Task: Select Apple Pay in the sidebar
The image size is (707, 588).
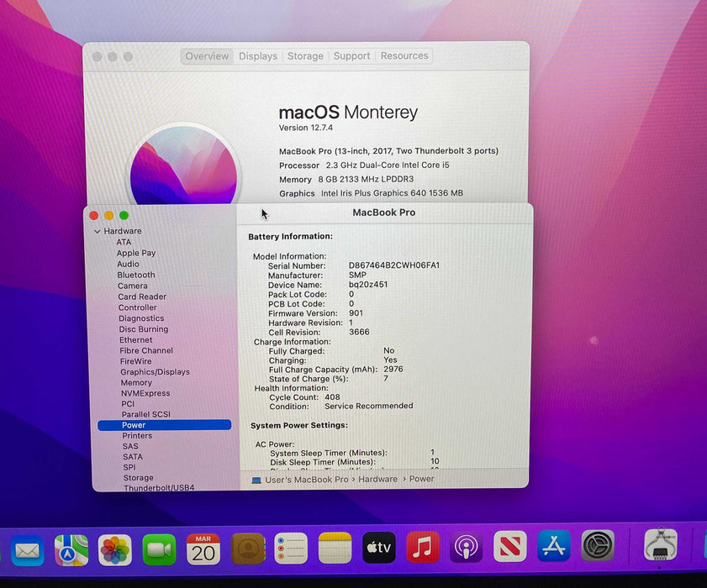Action: click(136, 253)
